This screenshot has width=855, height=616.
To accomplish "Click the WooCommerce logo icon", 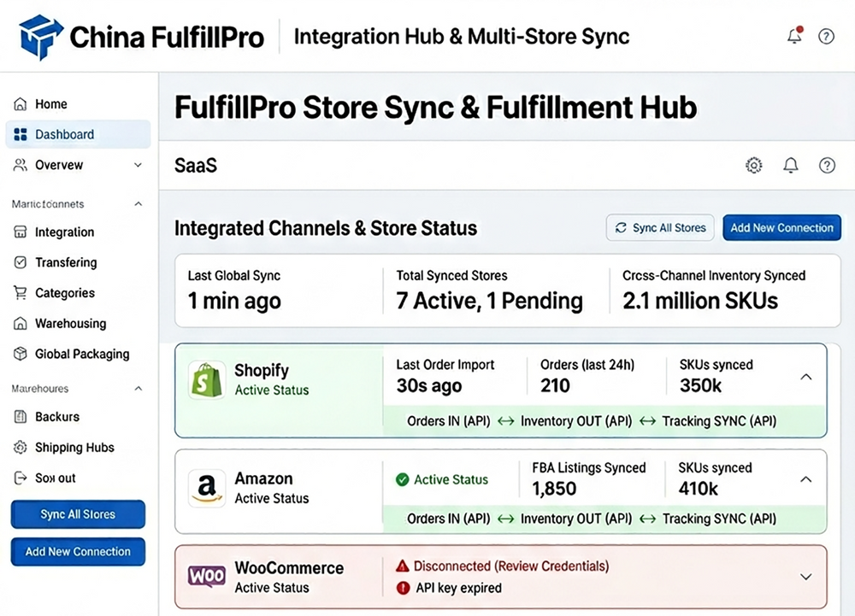I will click(x=207, y=576).
